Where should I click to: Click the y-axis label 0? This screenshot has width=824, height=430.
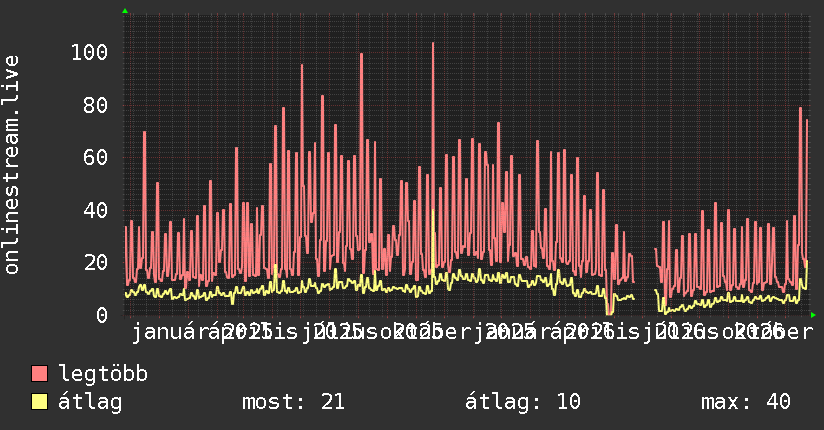pyautogui.click(x=102, y=315)
